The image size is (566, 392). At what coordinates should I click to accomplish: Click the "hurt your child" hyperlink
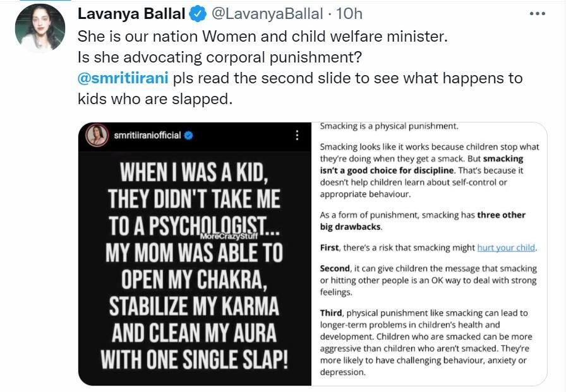click(507, 247)
